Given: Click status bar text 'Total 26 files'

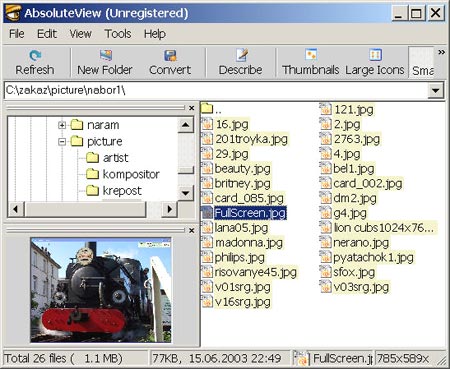Looking at the screenshot, I should coord(35,358).
